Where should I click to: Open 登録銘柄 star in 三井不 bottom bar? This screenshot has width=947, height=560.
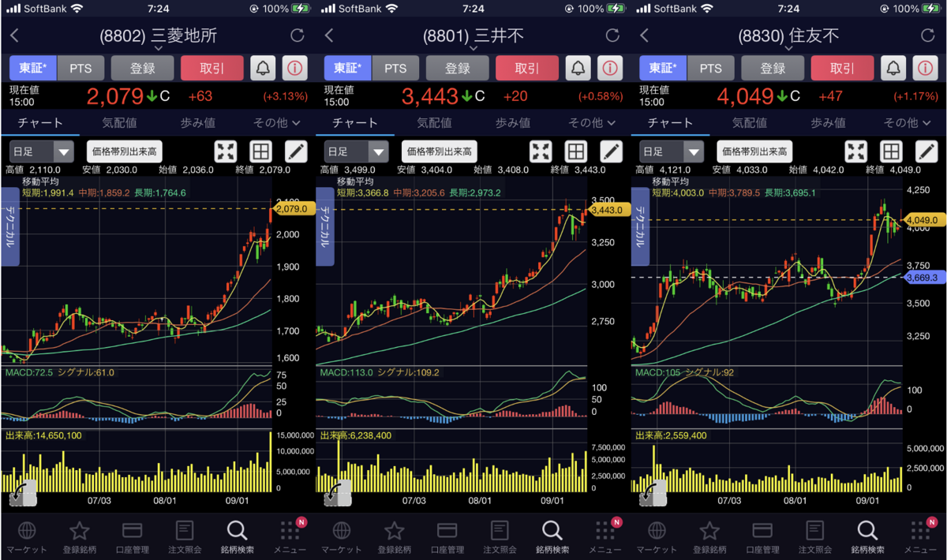click(x=394, y=537)
